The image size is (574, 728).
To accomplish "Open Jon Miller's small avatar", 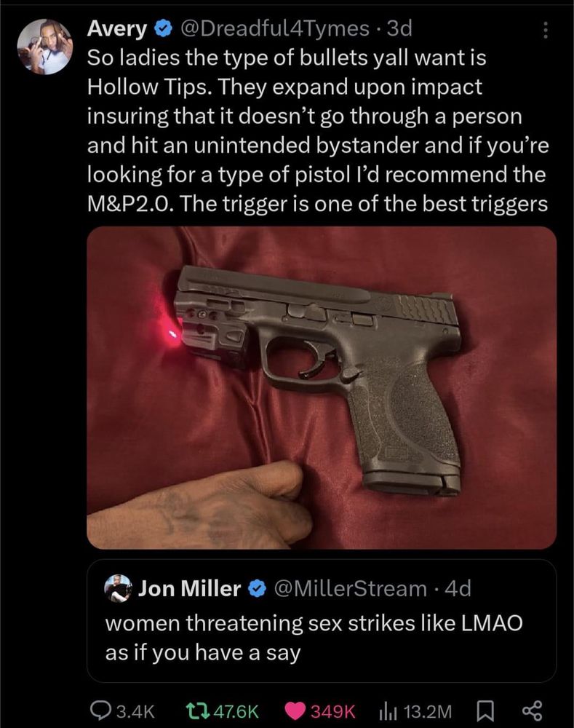I will [x=118, y=588].
